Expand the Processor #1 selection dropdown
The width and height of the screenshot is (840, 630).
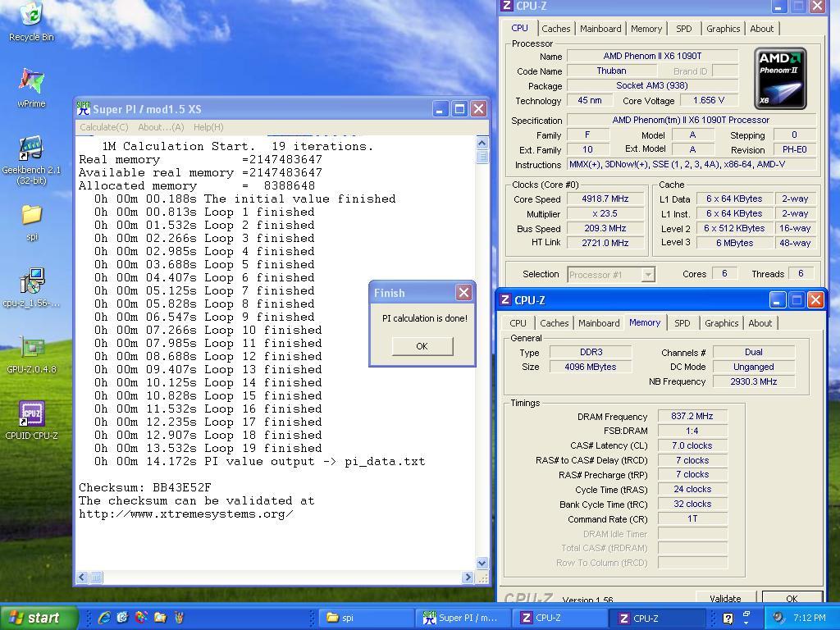click(648, 275)
